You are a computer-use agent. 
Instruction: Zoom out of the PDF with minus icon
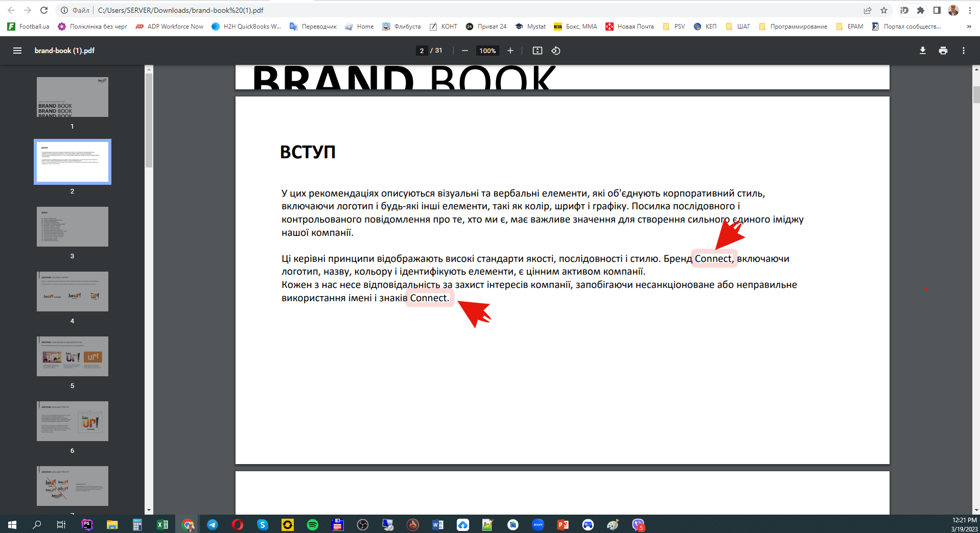(x=464, y=51)
